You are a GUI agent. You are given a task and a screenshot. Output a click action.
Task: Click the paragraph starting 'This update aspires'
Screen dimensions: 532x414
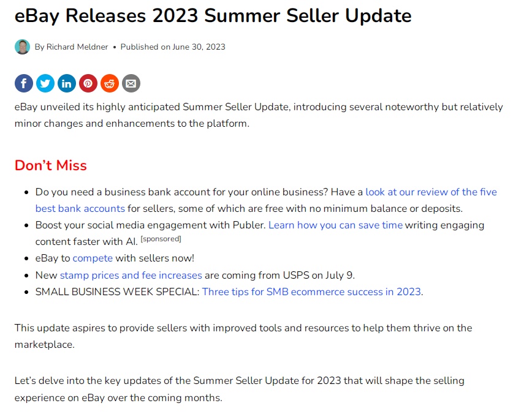point(243,336)
